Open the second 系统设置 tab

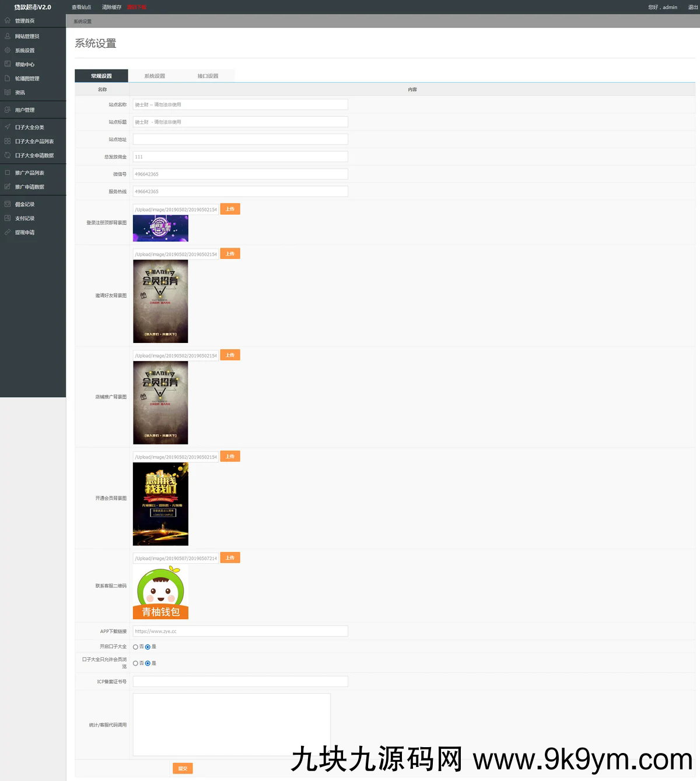(x=155, y=76)
